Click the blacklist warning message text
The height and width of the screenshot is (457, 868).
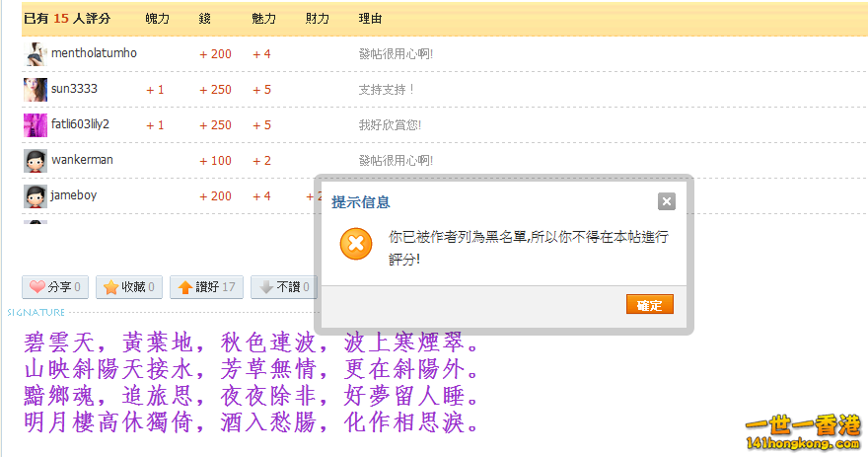coord(529,248)
